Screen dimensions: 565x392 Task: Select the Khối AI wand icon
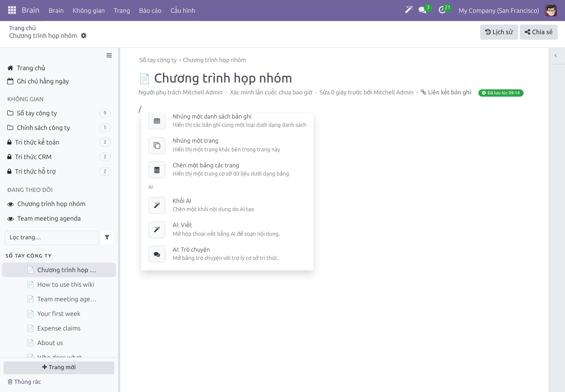pos(157,205)
